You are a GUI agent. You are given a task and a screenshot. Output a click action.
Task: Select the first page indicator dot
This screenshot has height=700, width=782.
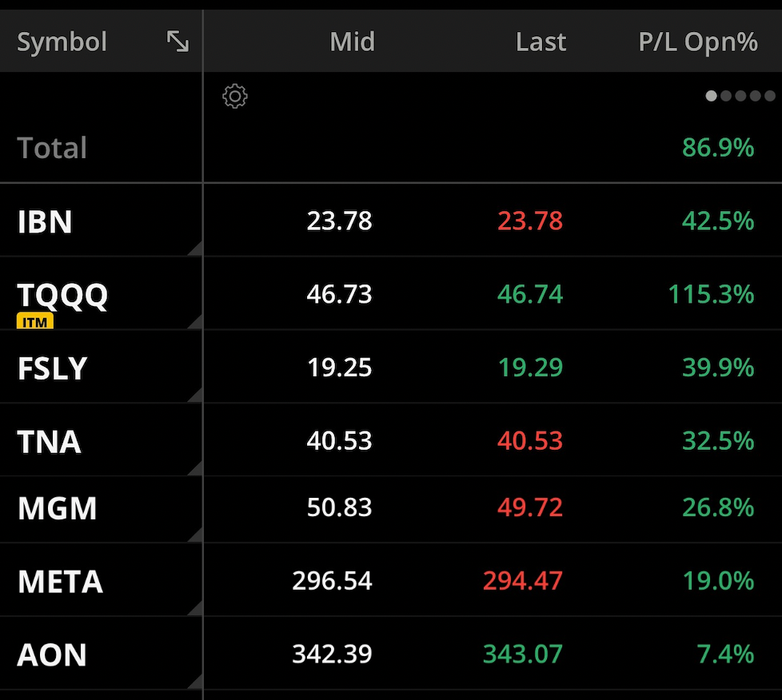[x=711, y=96]
